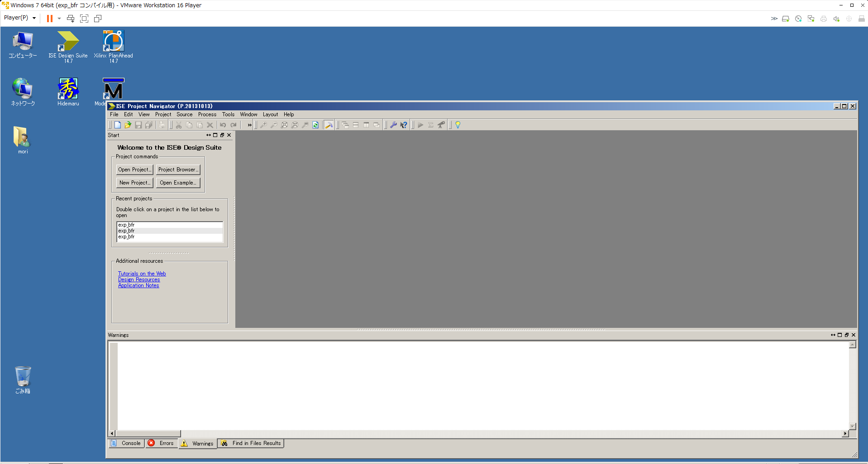This screenshot has width=868, height=464.
Task: Close the Warnings panel
Action: pyautogui.click(x=854, y=335)
